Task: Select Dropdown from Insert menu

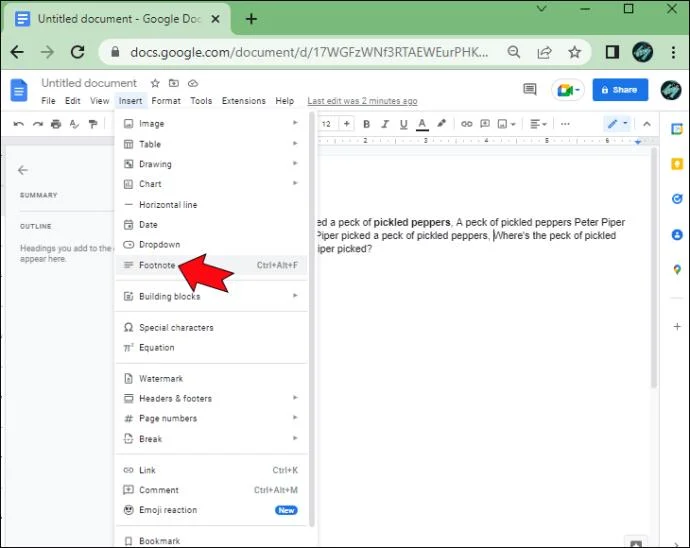Action: (211, 244)
